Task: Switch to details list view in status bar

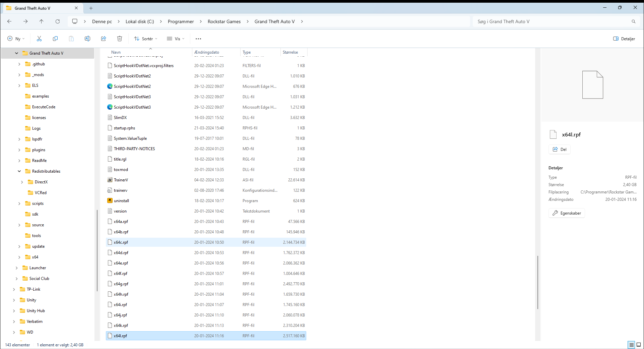Action: tap(631, 345)
